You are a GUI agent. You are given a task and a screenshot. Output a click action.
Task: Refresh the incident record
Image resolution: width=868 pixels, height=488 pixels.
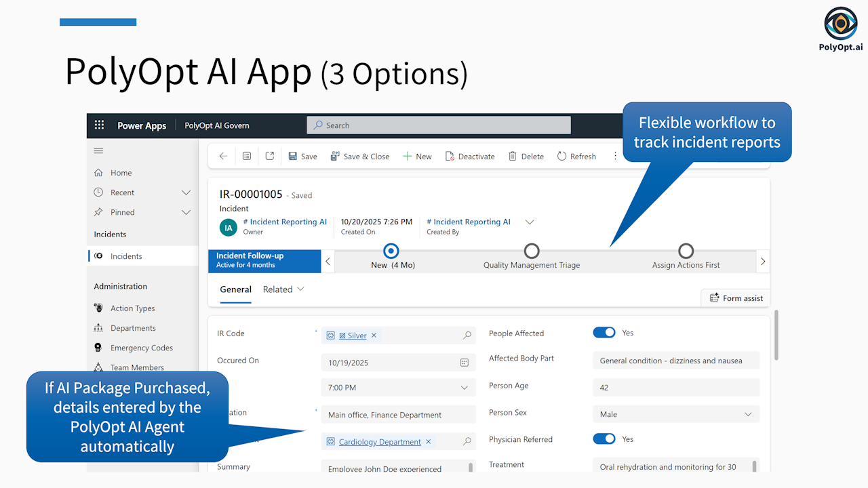576,157
